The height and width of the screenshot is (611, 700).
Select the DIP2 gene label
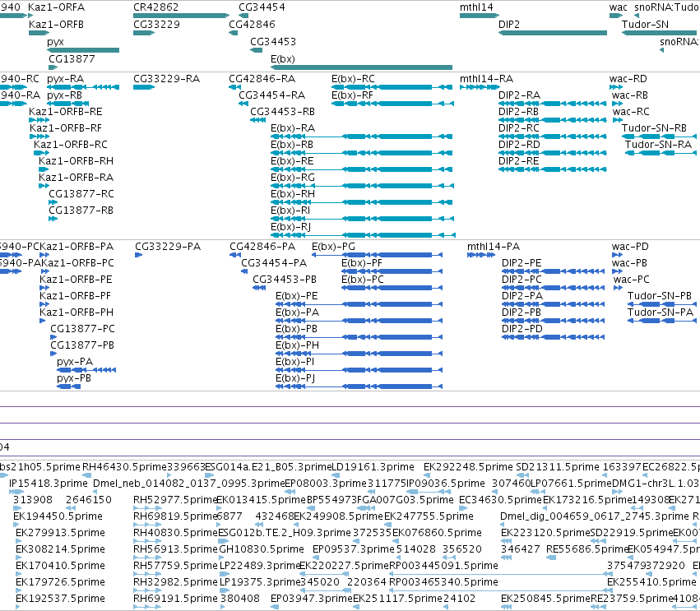509,25
